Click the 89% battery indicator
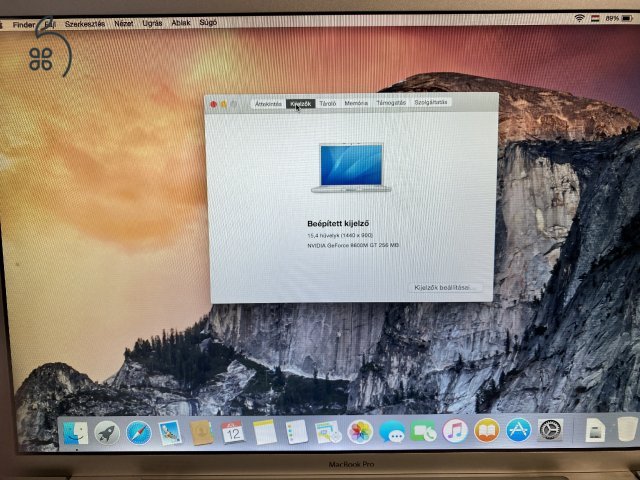 (x=618, y=18)
